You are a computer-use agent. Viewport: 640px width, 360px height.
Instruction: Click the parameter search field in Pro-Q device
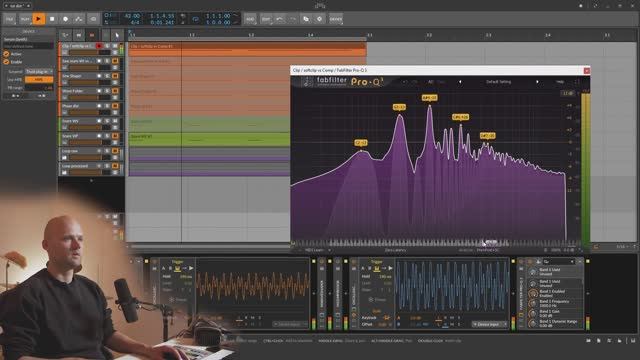point(558,262)
